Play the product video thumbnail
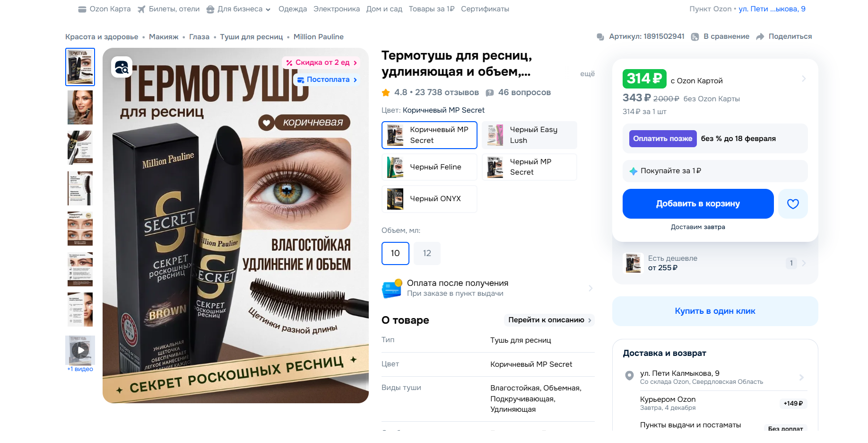Viewport: 868px width, 443px height. click(80, 350)
